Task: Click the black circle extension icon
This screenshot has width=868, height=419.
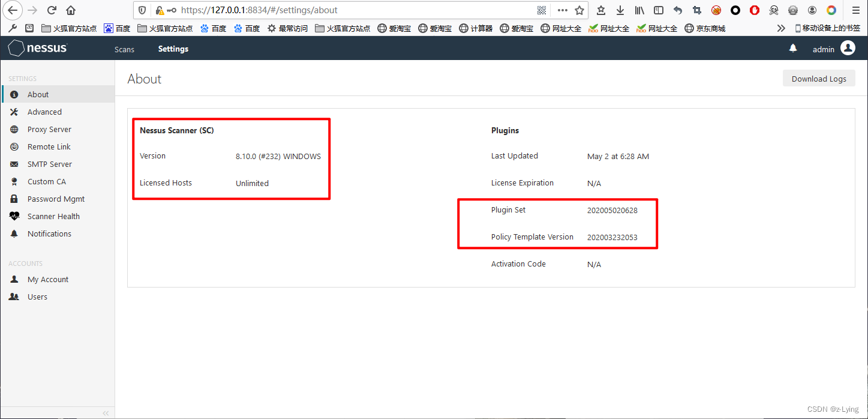Action: pyautogui.click(x=735, y=10)
